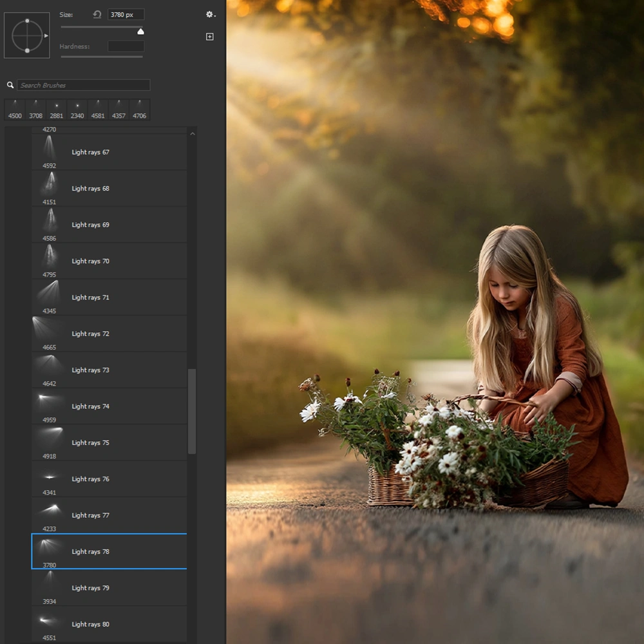Screen dimensions: 644x644
Task: Click the brush list scrollbar thumb
Action: 192,411
